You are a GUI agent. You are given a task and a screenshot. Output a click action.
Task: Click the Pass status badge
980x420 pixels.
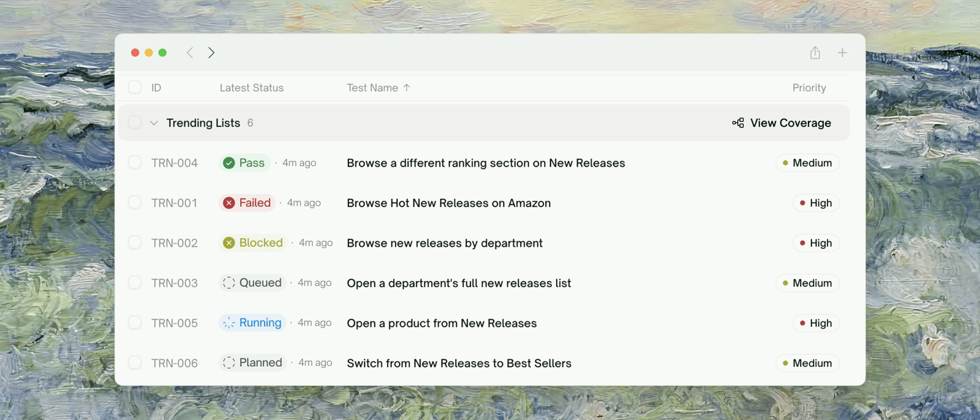244,163
